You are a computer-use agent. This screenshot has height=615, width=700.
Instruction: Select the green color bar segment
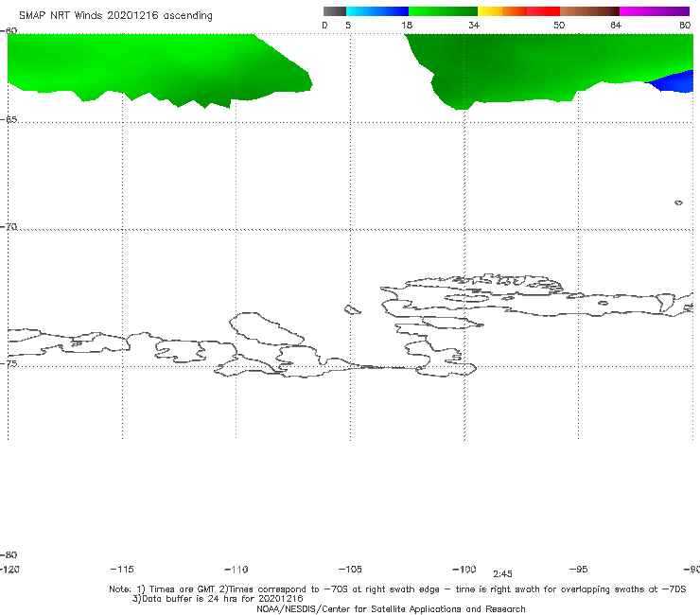coord(443,11)
